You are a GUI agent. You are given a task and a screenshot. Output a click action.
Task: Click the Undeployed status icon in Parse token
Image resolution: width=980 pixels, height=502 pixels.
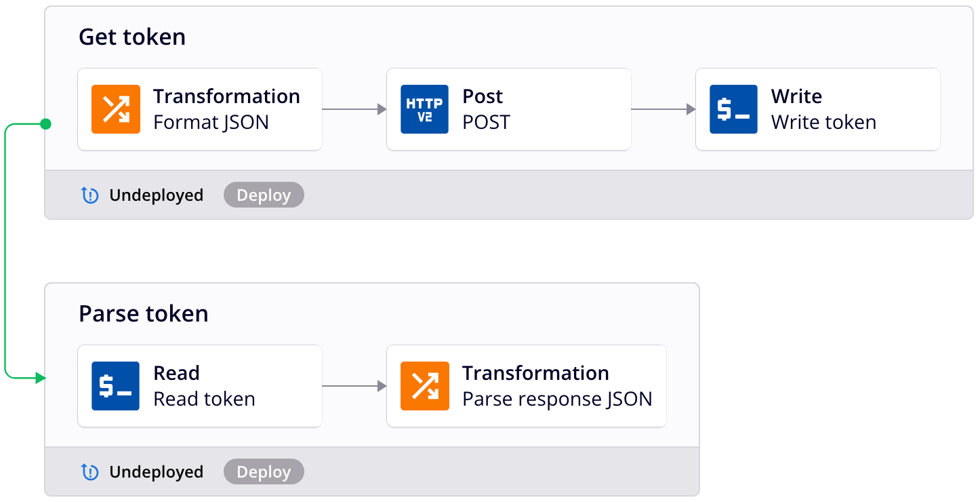click(90, 471)
